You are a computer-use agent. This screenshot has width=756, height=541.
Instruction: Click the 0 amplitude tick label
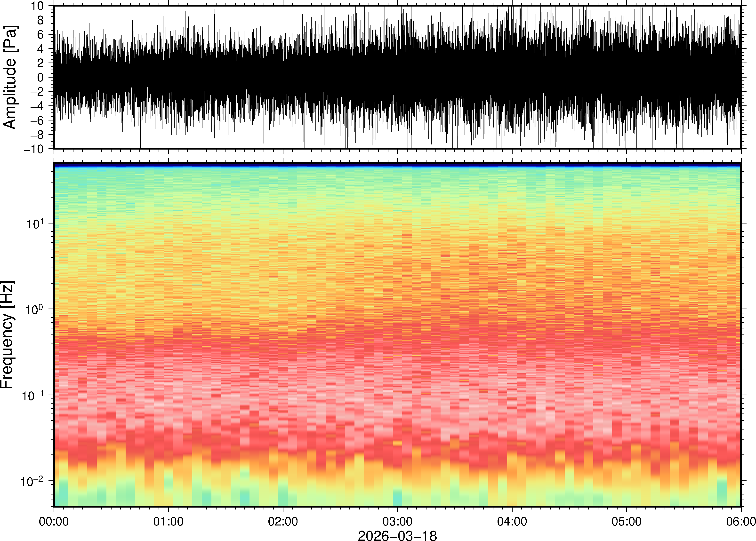(41, 77)
